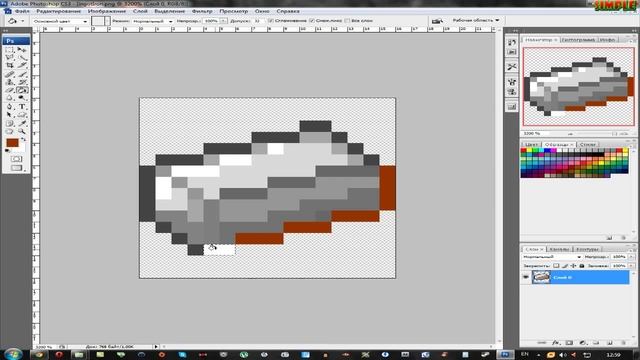Click the Windows Start button
Image resolution: width=640 pixels, height=360 pixels.
tap(12, 354)
